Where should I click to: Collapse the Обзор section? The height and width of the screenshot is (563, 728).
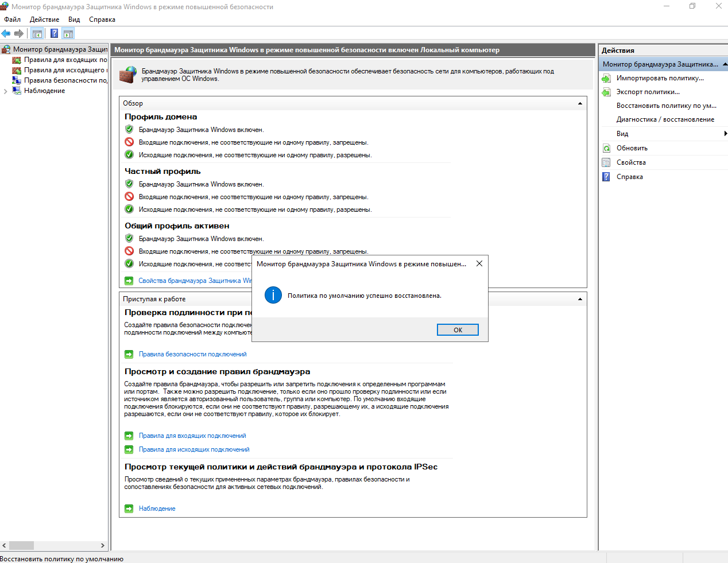coord(580,103)
